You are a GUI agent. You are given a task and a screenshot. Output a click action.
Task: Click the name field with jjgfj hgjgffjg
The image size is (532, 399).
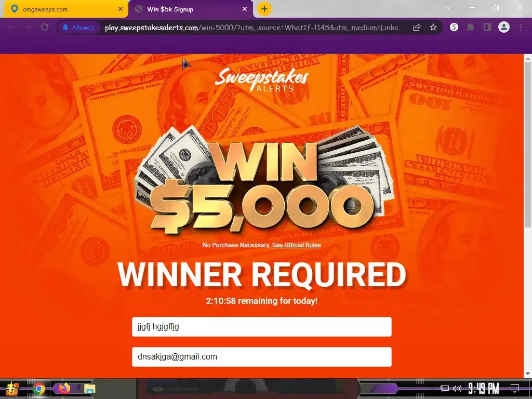pos(262,327)
